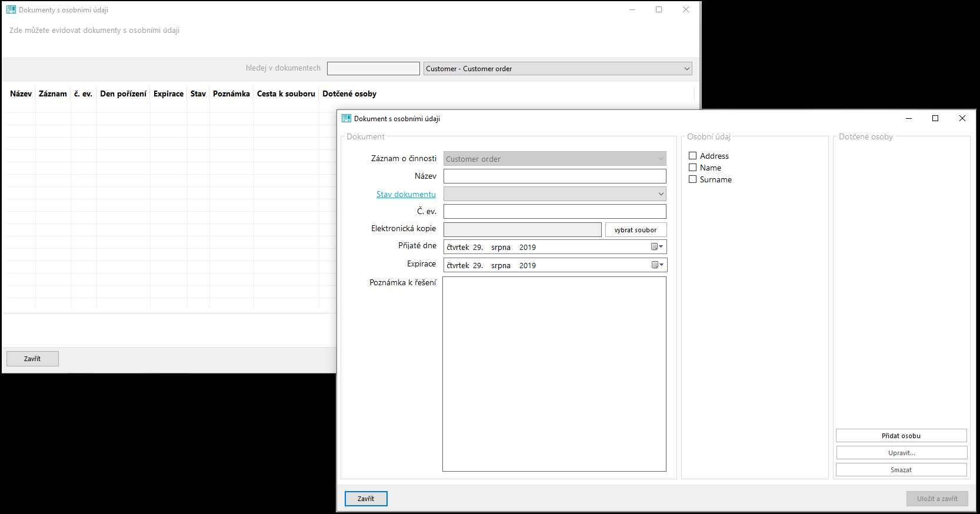Minimize the Dokumenty s osobními údaji window
This screenshot has height=514, width=980.
point(632,9)
